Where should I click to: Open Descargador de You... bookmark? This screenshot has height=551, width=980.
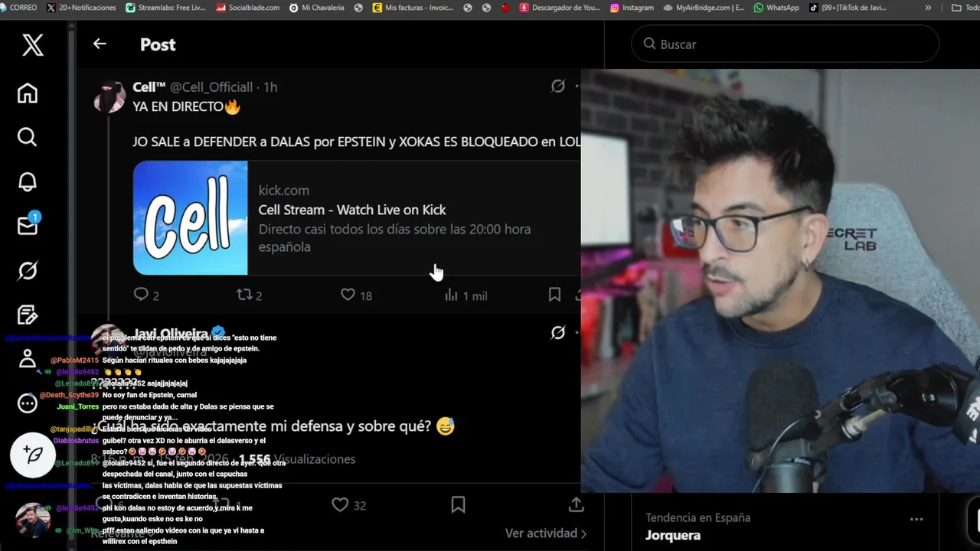(x=560, y=8)
